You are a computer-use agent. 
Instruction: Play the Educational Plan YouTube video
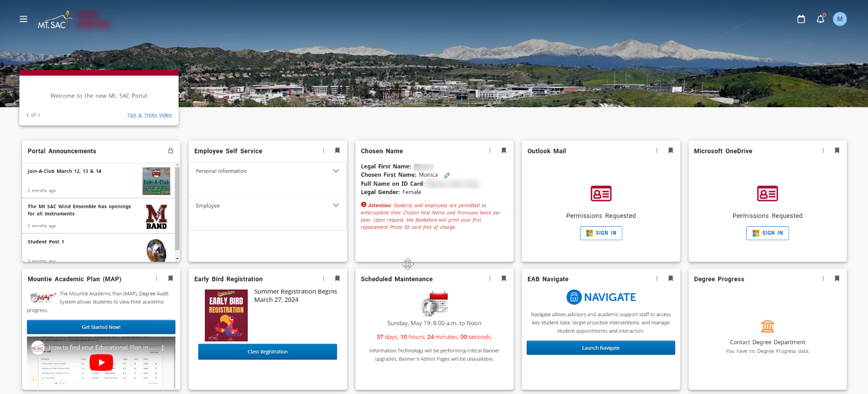click(101, 362)
